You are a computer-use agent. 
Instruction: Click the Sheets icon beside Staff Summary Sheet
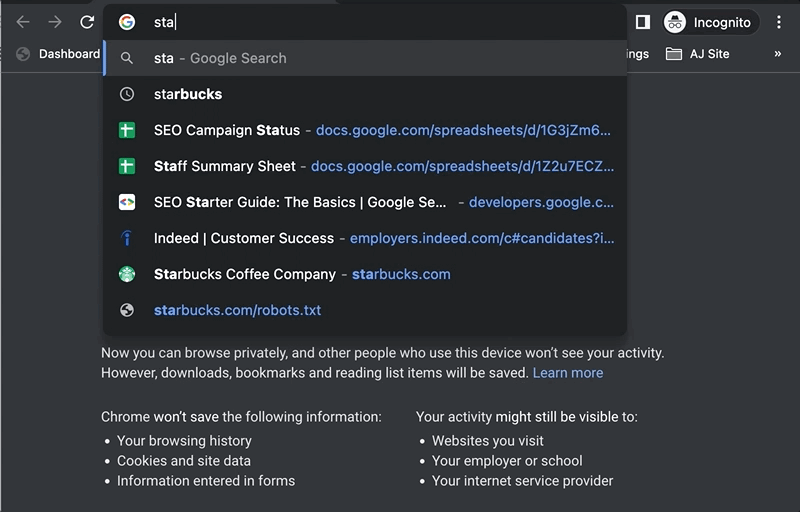[x=127, y=166]
